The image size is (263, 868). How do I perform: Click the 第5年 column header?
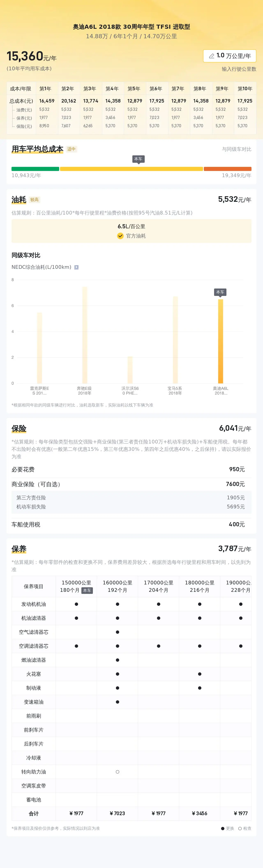tap(134, 89)
